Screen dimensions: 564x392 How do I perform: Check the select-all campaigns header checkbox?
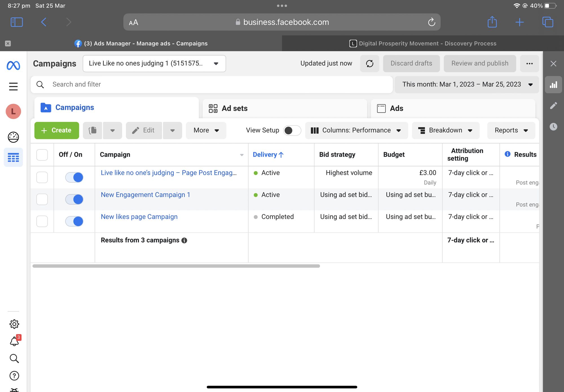[x=42, y=155]
